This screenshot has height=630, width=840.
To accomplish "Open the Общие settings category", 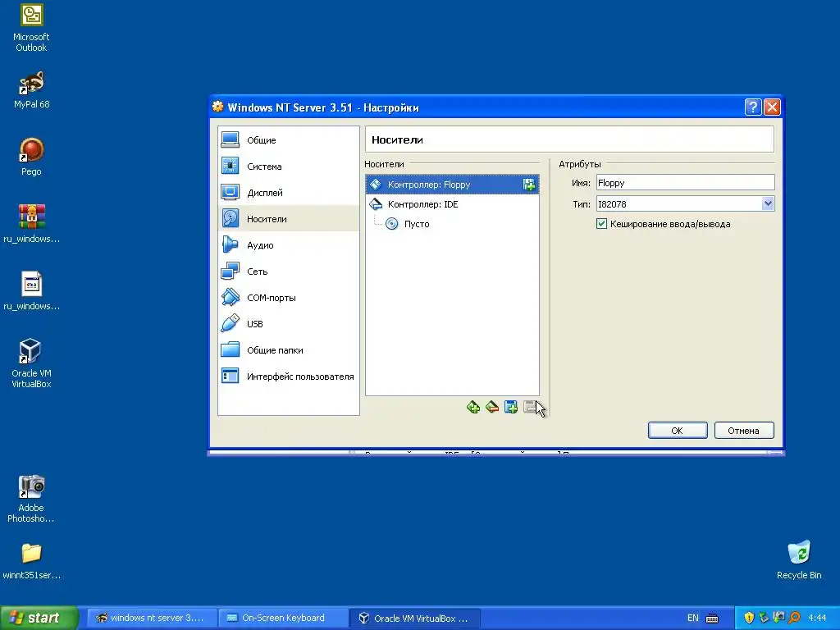I will coord(288,139).
